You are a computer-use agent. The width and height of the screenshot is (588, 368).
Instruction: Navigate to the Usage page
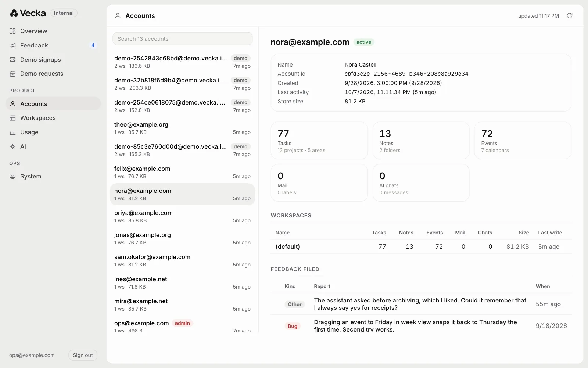53,132
